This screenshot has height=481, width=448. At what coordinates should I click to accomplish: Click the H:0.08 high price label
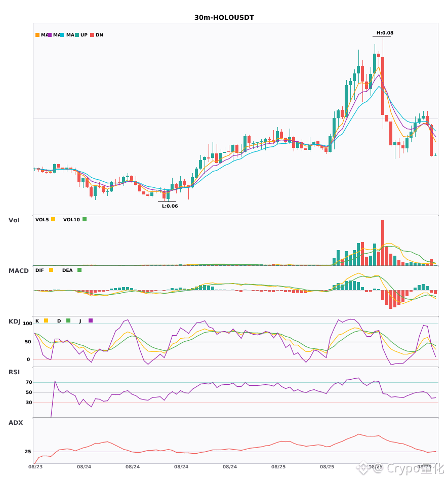[x=385, y=33]
